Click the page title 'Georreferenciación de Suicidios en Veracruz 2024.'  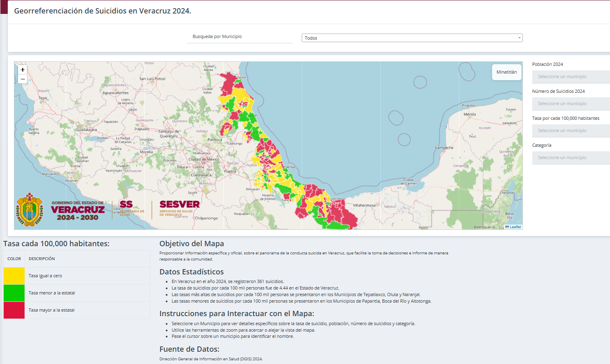click(103, 11)
